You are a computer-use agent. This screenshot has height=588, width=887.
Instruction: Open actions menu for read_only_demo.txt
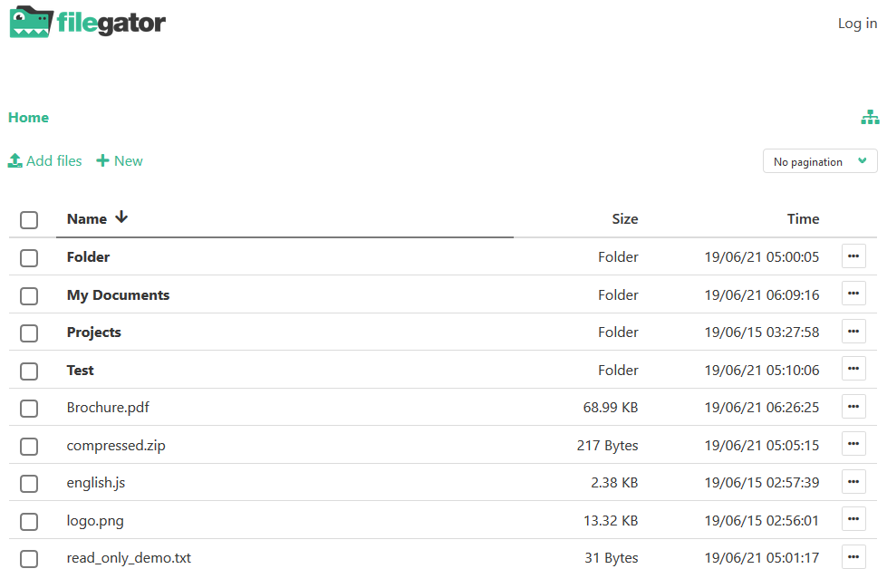tap(853, 557)
